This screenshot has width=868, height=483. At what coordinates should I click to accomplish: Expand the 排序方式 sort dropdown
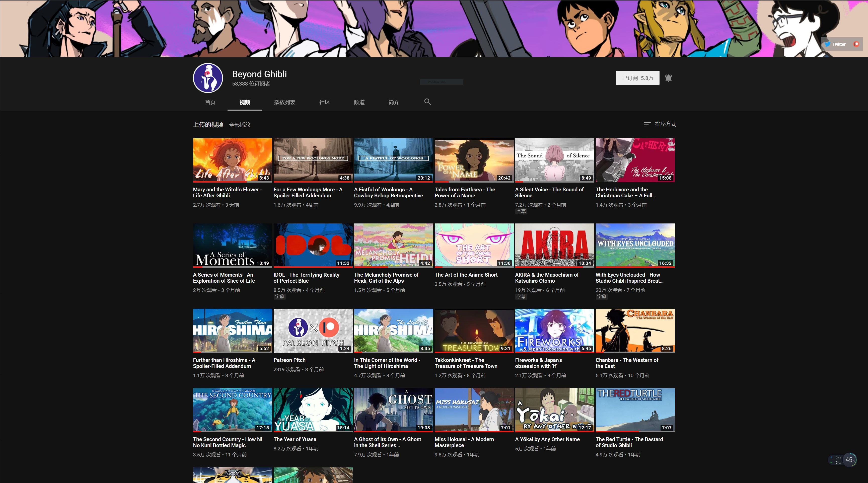(665, 124)
